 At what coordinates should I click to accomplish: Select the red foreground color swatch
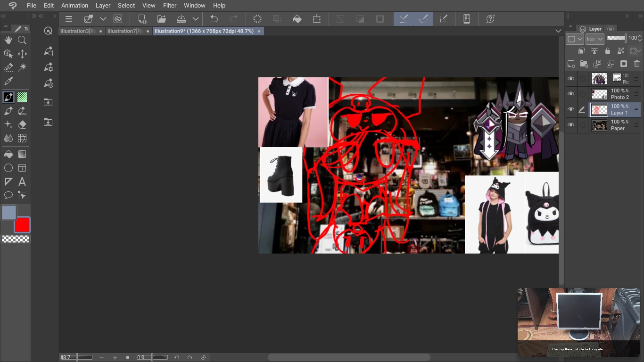pos(22,225)
